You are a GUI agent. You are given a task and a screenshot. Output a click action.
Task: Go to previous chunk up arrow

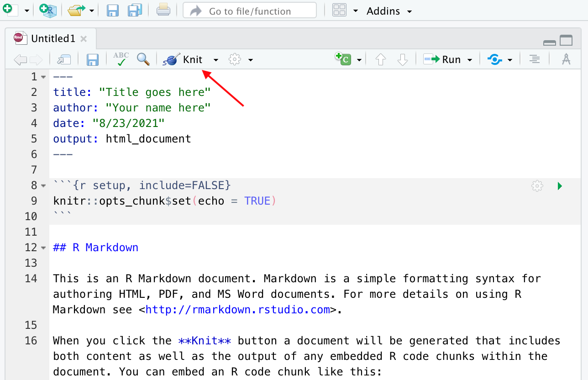[381, 59]
